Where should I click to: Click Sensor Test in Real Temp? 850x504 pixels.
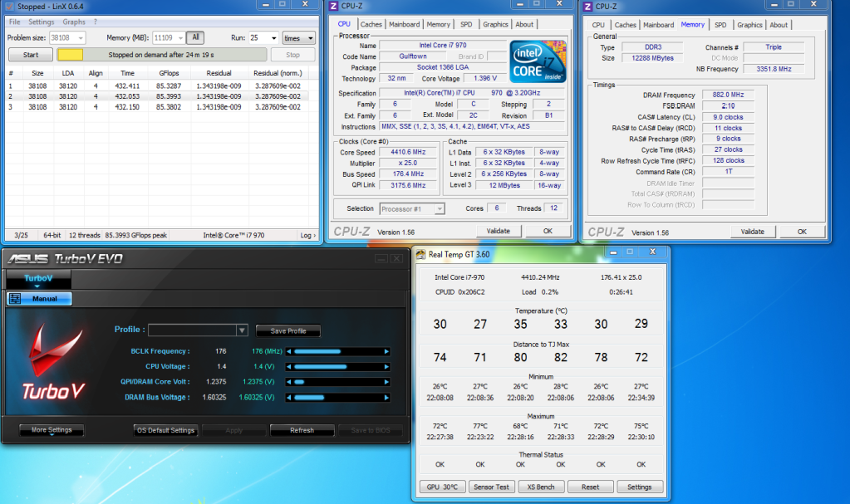491,487
